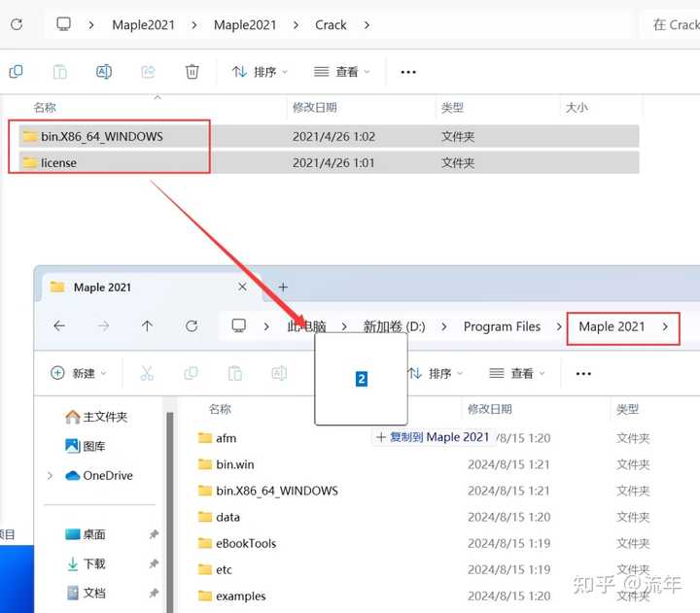Image resolution: width=700 pixels, height=613 pixels.
Task: Unpin 桌面 using its pin icon
Action: point(154,534)
